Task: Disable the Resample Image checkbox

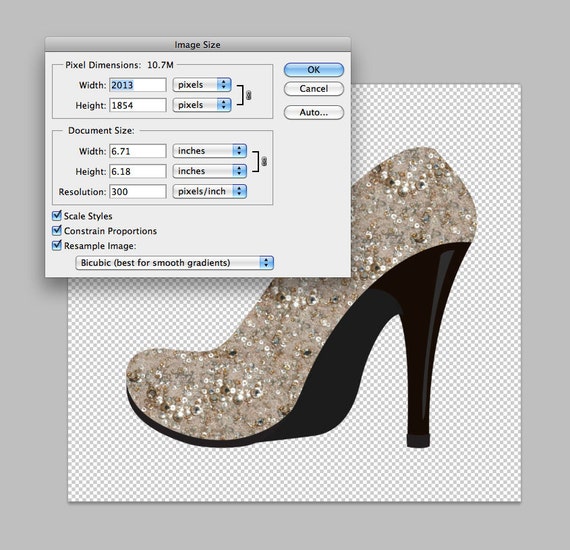Action: click(57, 245)
